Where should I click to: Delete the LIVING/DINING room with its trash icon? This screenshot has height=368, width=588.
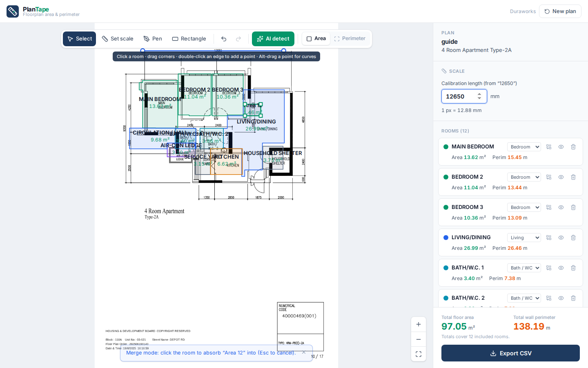click(x=573, y=238)
